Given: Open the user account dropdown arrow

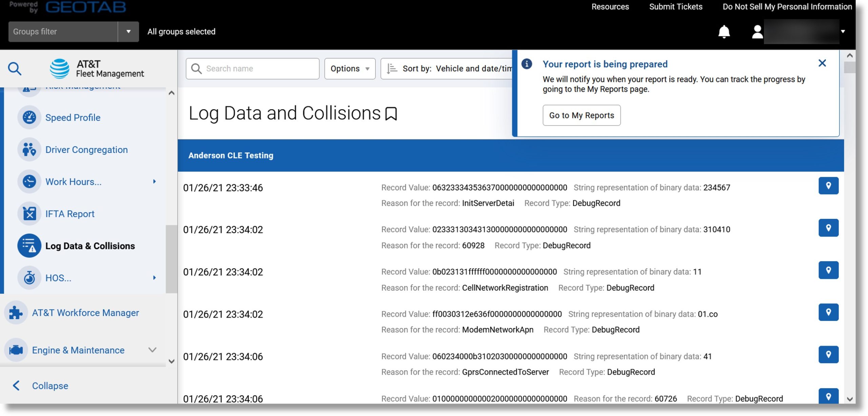Looking at the screenshot, I should (x=843, y=32).
